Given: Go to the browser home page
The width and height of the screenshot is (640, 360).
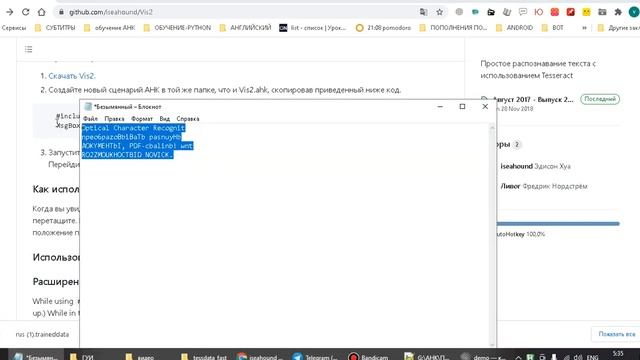Looking at the screenshot, I should click(x=42, y=12).
